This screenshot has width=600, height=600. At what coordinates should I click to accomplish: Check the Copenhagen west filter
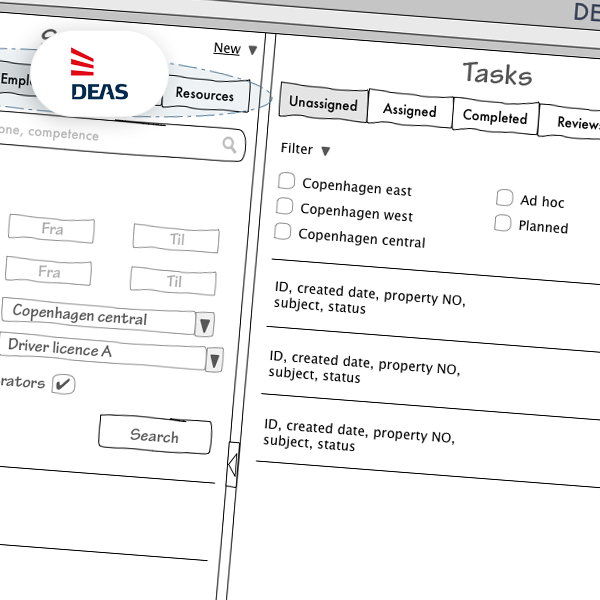pyautogui.click(x=285, y=207)
